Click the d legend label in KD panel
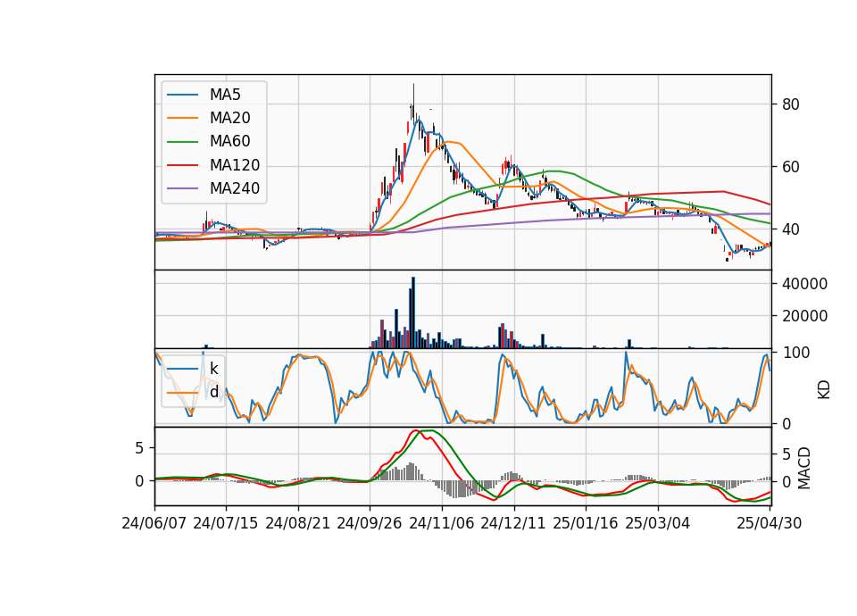Image resolution: width=857 pixels, height=616 pixels. (214, 392)
